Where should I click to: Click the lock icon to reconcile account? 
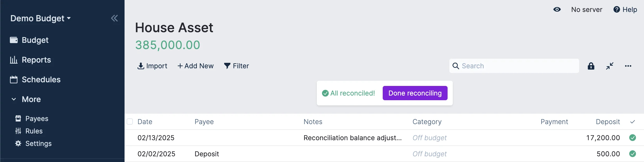[x=591, y=66]
